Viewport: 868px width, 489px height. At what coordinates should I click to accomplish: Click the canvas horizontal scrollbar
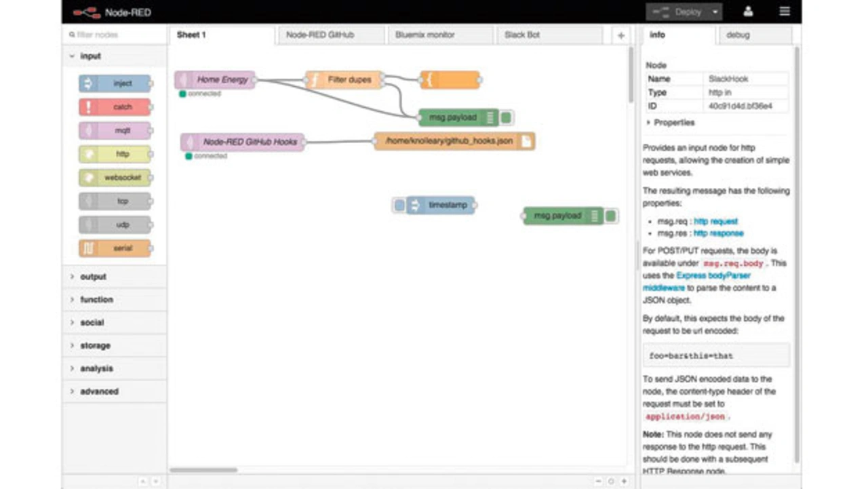point(203,470)
